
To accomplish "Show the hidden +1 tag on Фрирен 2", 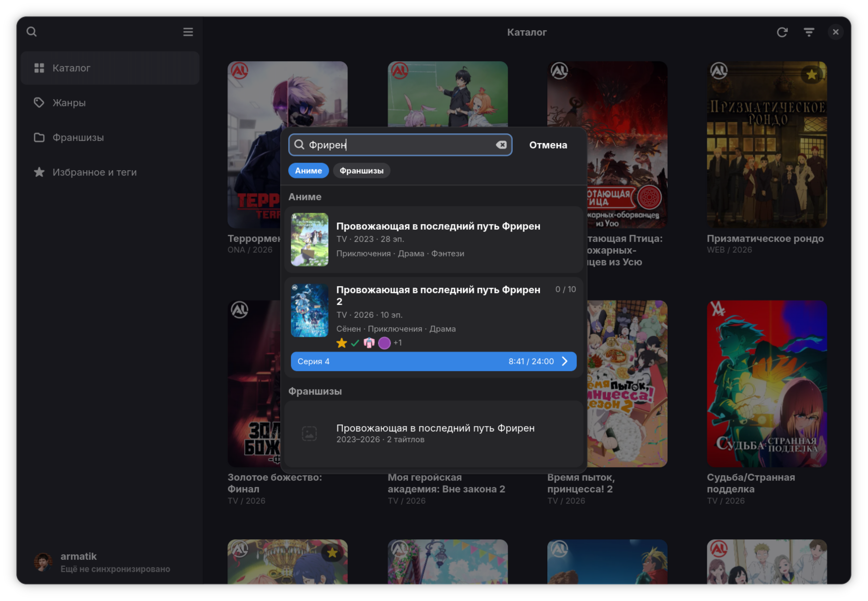I will 398,343.
